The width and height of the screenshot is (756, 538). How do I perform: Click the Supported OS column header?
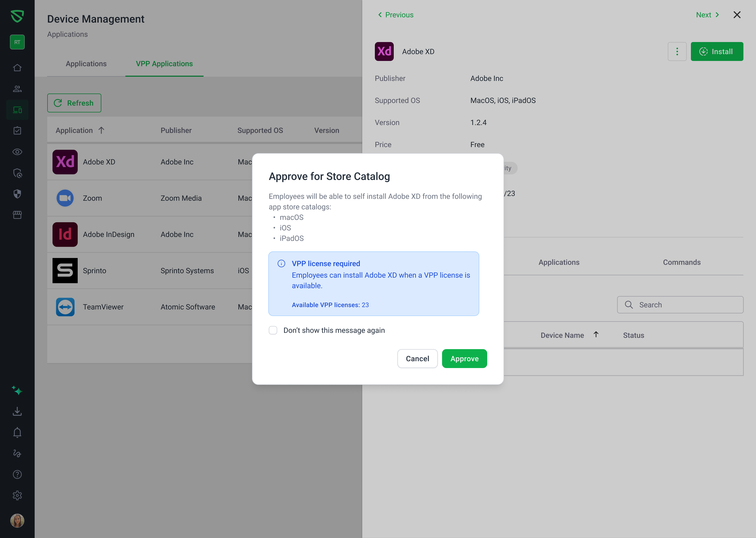click(x=260, y=130)
